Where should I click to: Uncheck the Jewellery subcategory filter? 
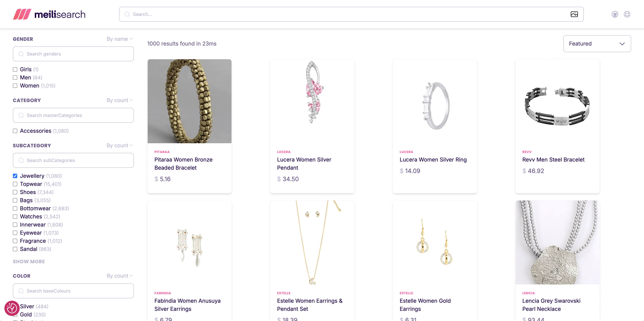[15, 176]
